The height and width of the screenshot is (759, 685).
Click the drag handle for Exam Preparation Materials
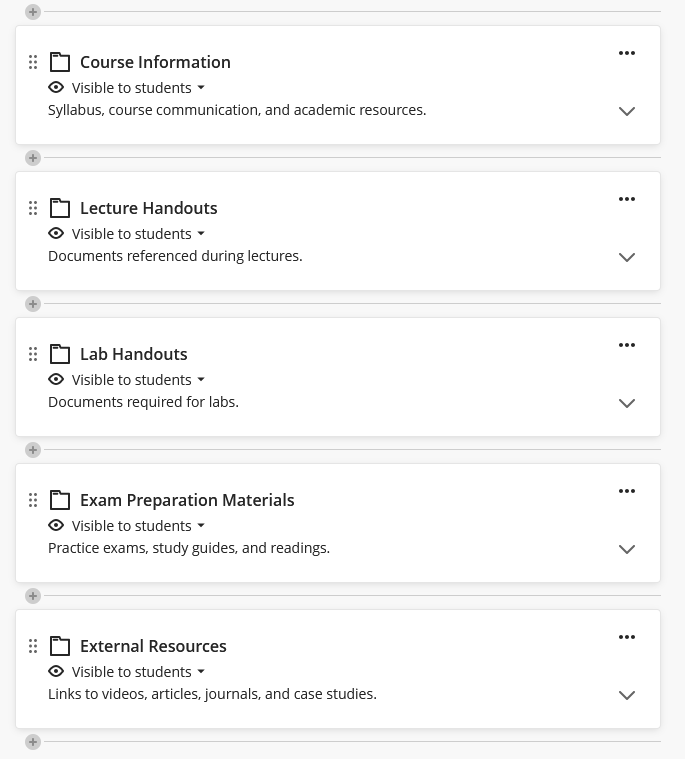click(33, 500)
